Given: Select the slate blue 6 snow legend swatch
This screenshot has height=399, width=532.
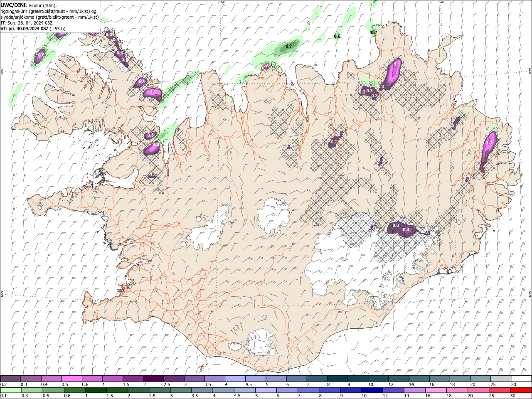Looking at the screenshot, I should [297, 379].
